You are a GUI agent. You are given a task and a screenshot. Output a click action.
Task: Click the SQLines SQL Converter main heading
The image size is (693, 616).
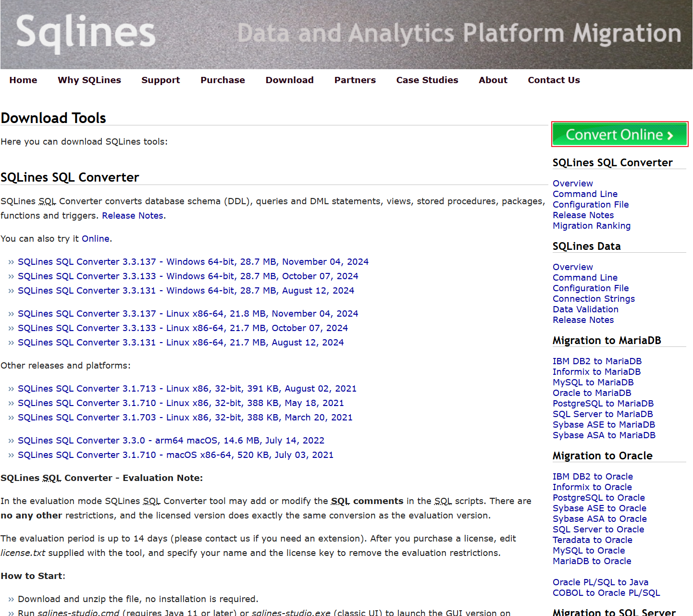(70, 178)
